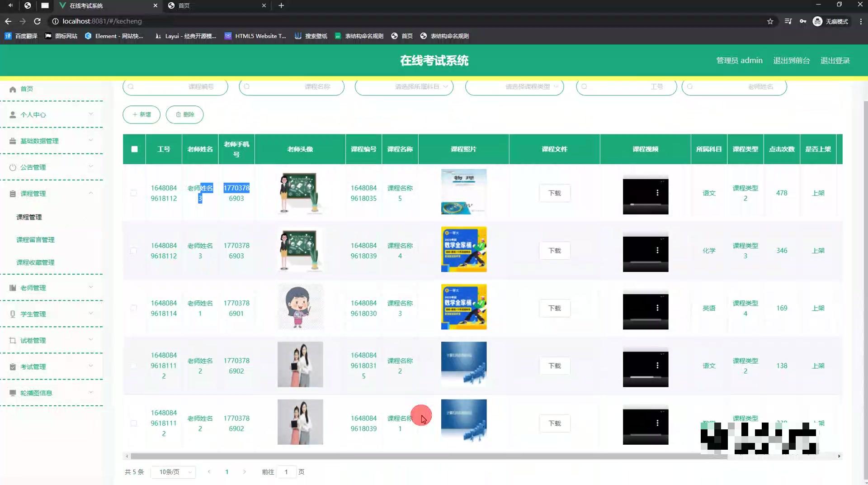The image size is (868, 485).
Task: Download course file via first 下载 button
Action: [x=554, y=193]
